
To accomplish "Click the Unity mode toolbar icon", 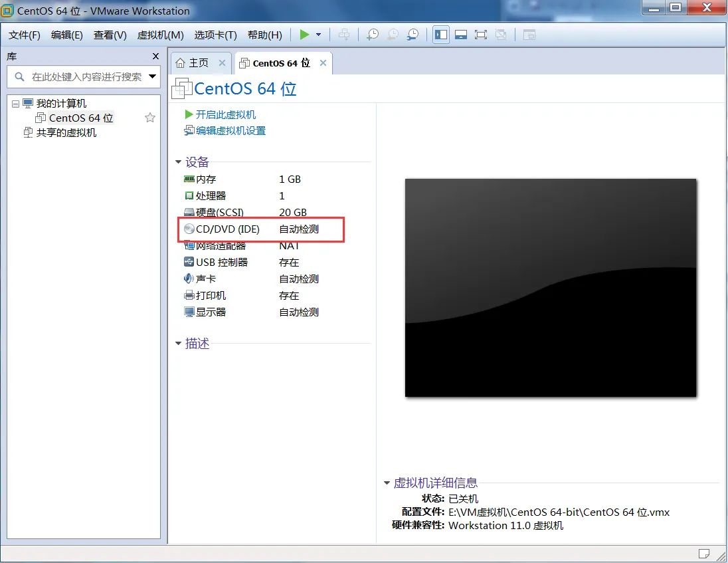I will point(501,35).
